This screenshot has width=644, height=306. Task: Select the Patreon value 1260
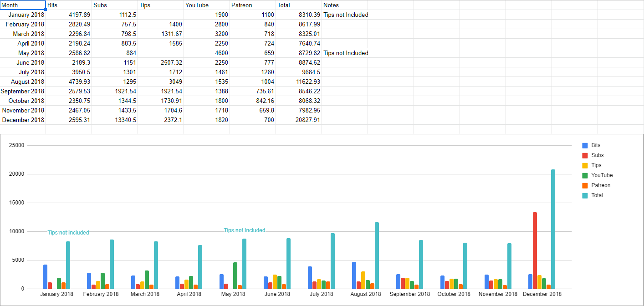pyautogui.click(x=253, y=72)
